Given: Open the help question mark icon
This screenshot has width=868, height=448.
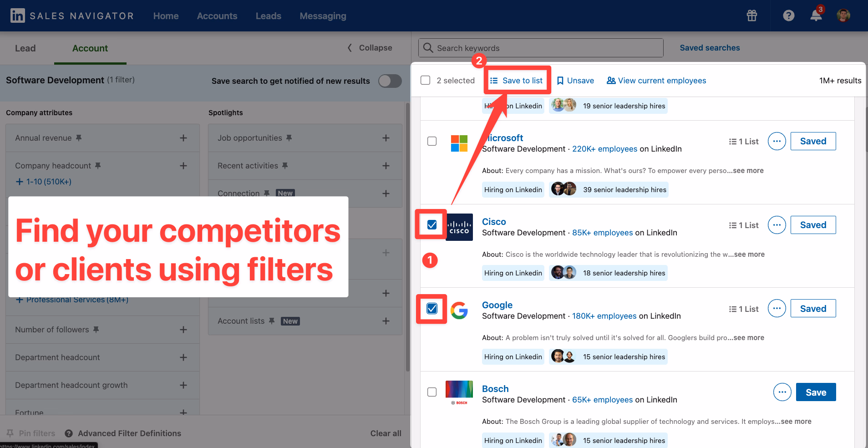Looking at the screenshot, I should pyautogui.click(x=789, y=16).
